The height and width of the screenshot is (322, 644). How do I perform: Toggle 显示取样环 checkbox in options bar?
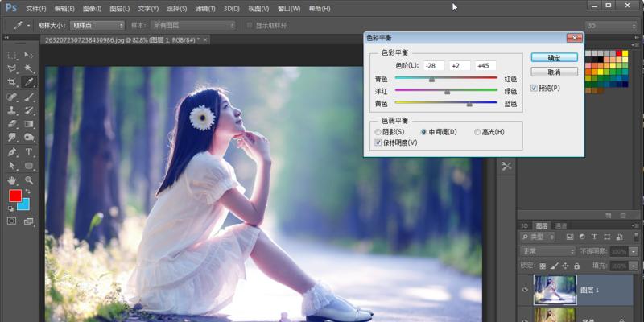click(250, 26)
